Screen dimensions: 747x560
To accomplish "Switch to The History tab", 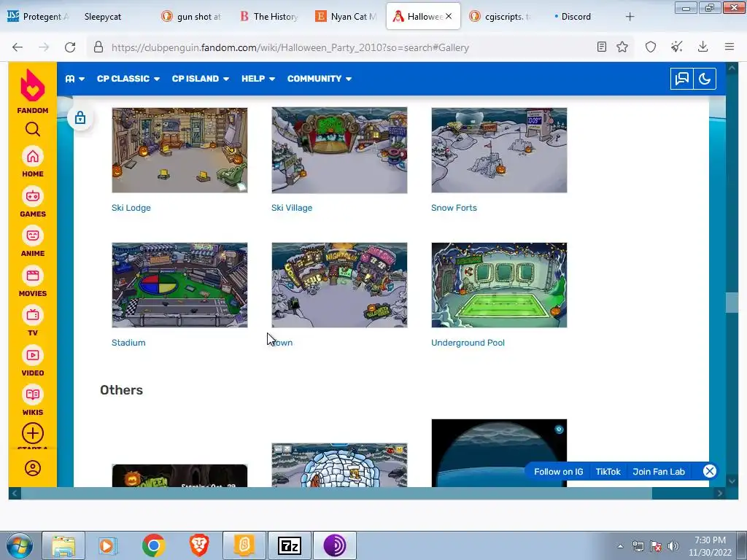I will click(270, 17).
